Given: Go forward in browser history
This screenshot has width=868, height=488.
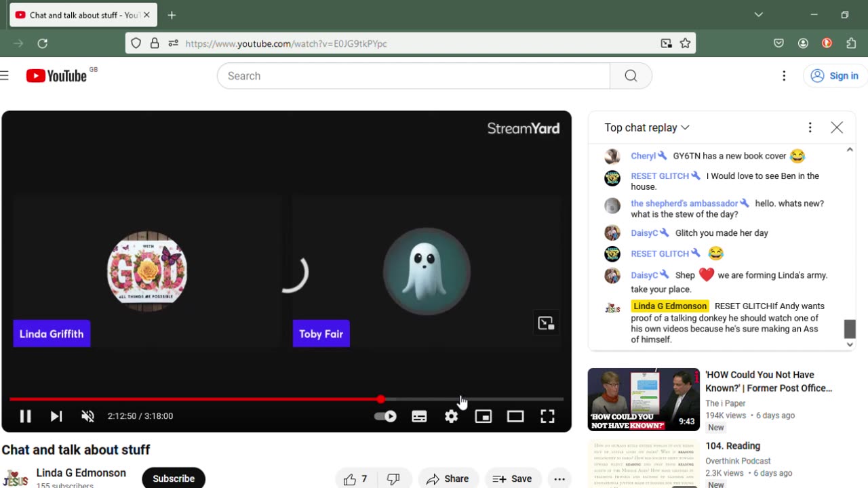Looking at the screenshot, I should [x=18, y=43].
